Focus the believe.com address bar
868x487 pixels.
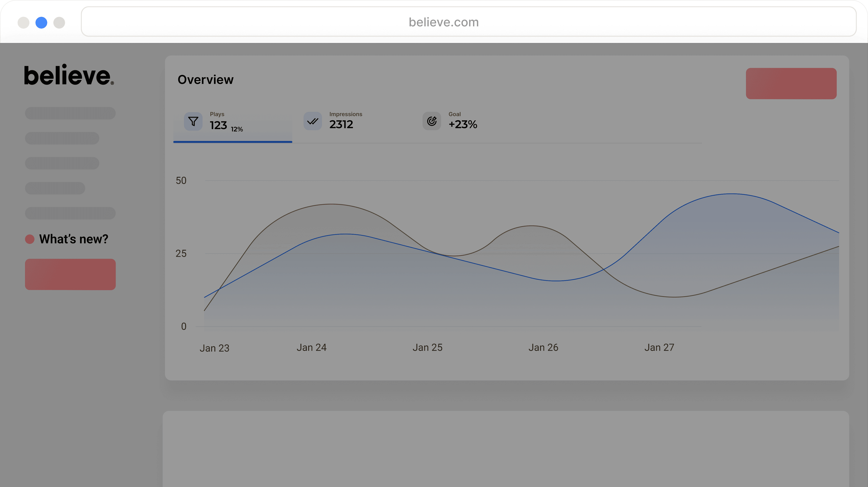pos(468,22)
